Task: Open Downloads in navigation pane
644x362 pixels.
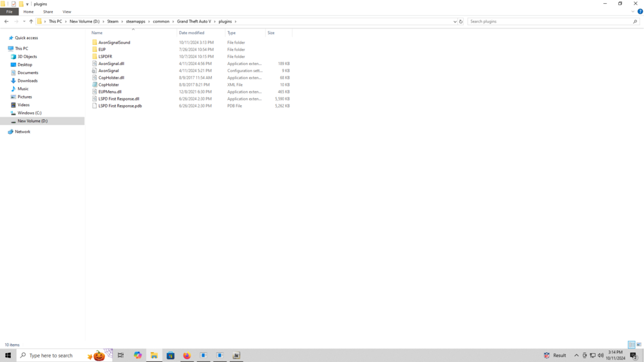Action: point(28,81)
